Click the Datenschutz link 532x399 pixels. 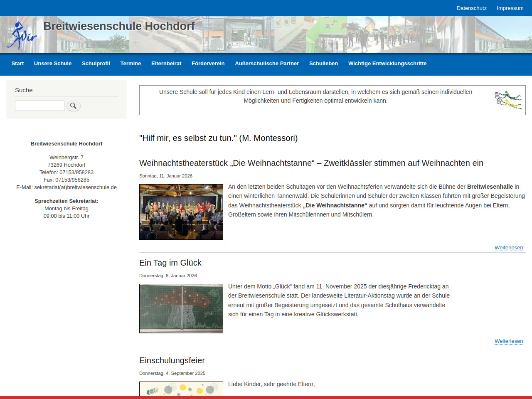pos(471,8)
